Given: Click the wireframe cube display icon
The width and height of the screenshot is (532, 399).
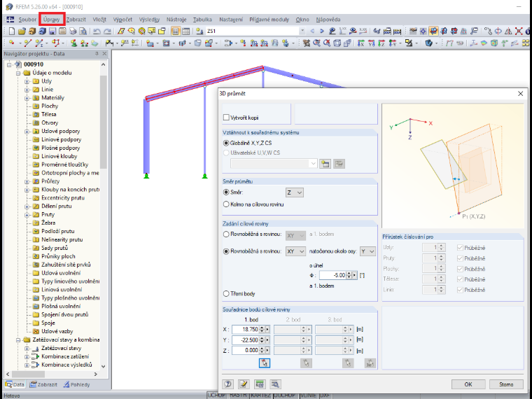Looking at the screenshot, I should [337, 43].
